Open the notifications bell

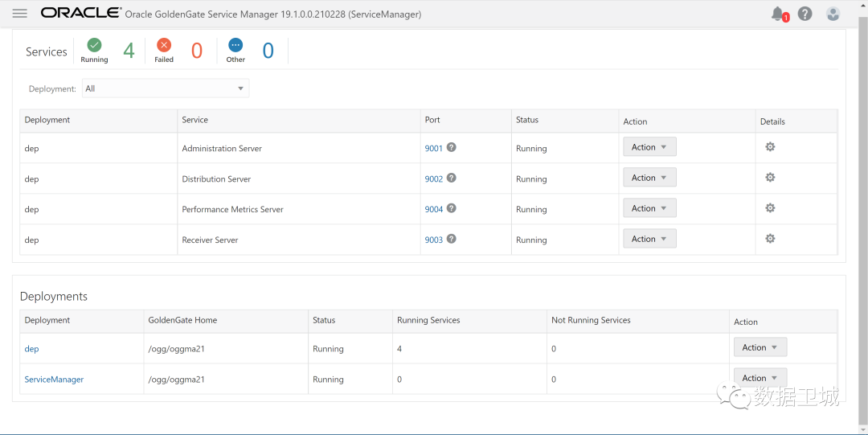(x=778, y=14)
